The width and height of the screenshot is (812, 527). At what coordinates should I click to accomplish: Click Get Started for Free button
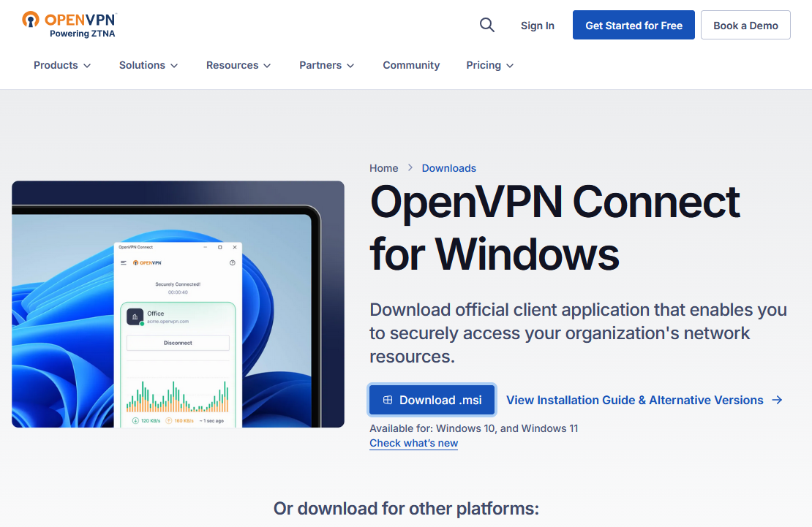point(634,25)
